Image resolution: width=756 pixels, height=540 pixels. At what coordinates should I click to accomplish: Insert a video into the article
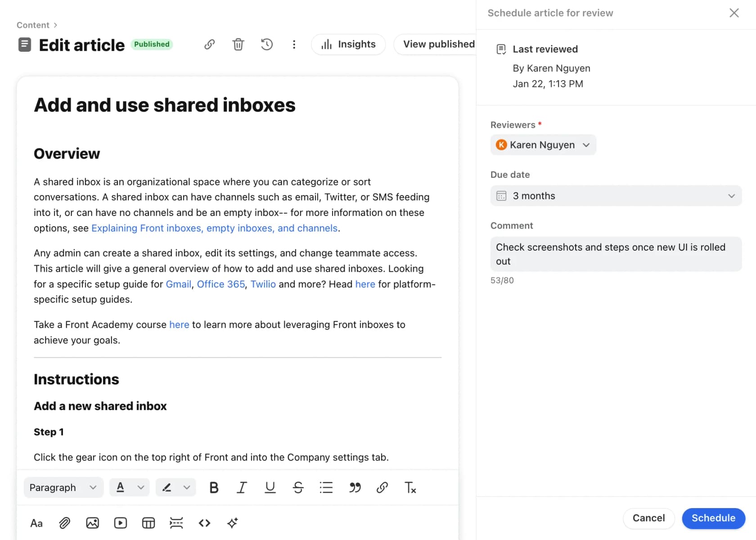pos(121,523)
